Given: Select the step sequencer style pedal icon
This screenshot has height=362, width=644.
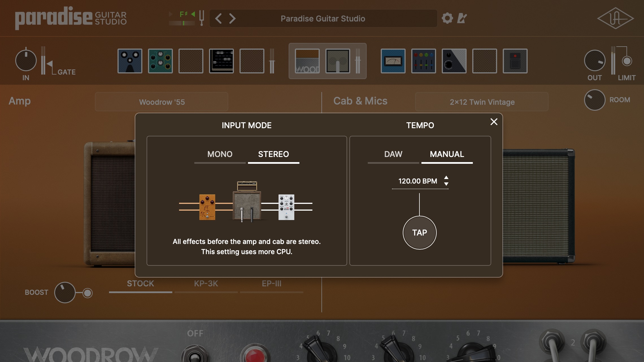Looking at the screenshot, I should (221, 61).
